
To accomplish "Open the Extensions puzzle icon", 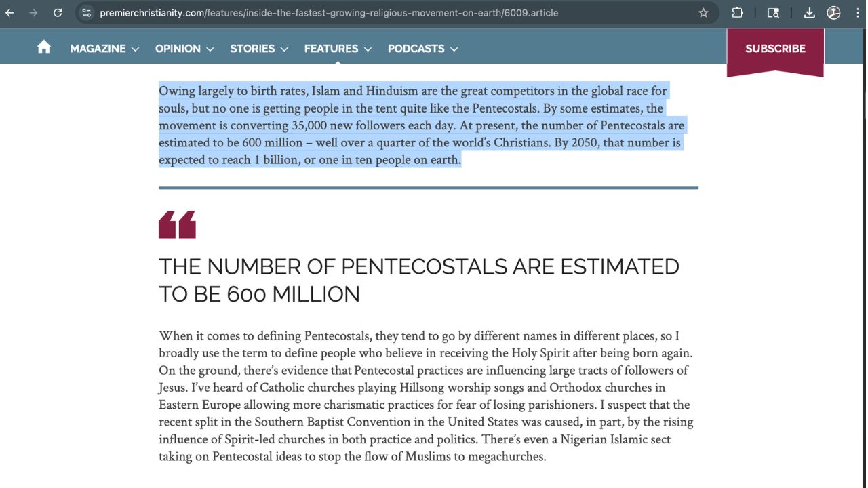I will point(737,13).
